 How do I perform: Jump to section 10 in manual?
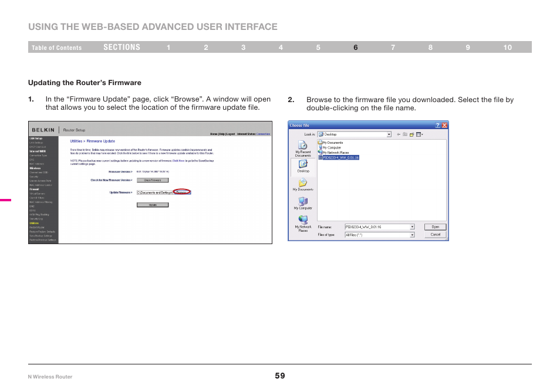(x=508, y=48)
